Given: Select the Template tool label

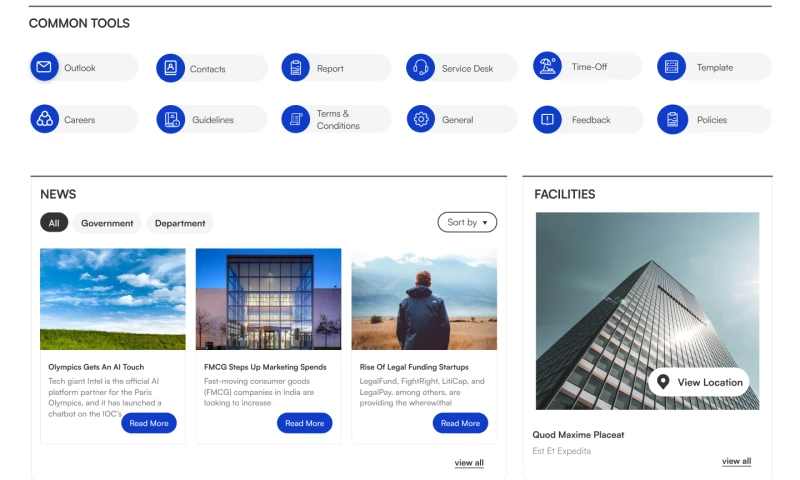Looking at the screenshot, I should coord(715,67).
